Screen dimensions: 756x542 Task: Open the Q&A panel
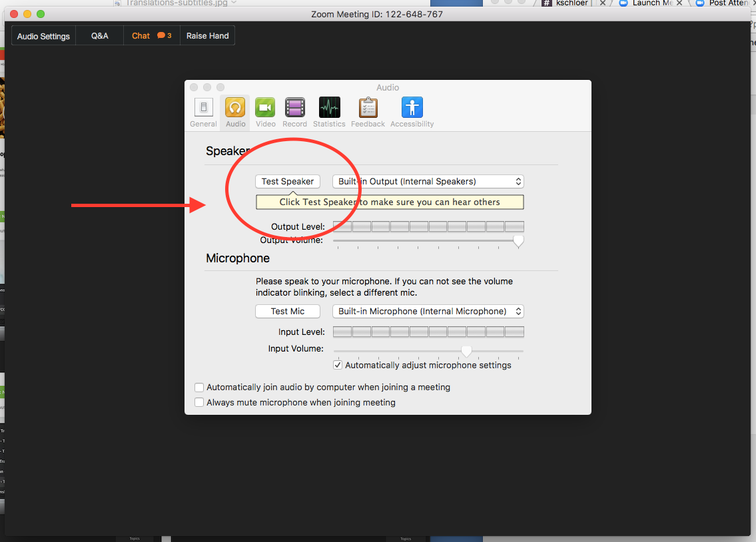100,36
